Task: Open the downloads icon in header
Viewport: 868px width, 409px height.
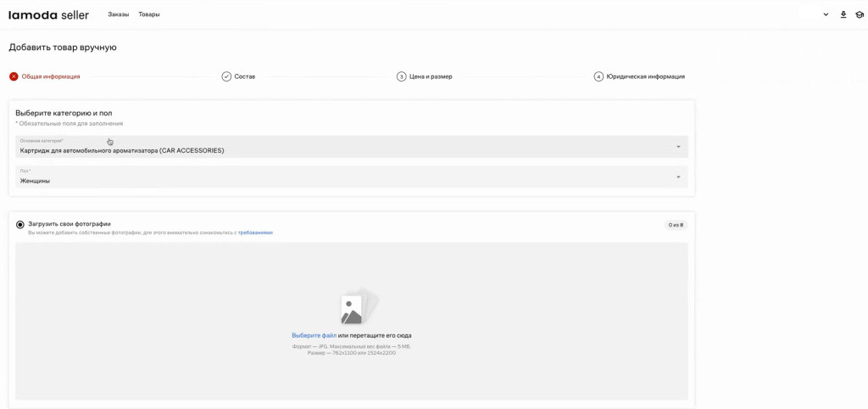Action: (843, 14)
